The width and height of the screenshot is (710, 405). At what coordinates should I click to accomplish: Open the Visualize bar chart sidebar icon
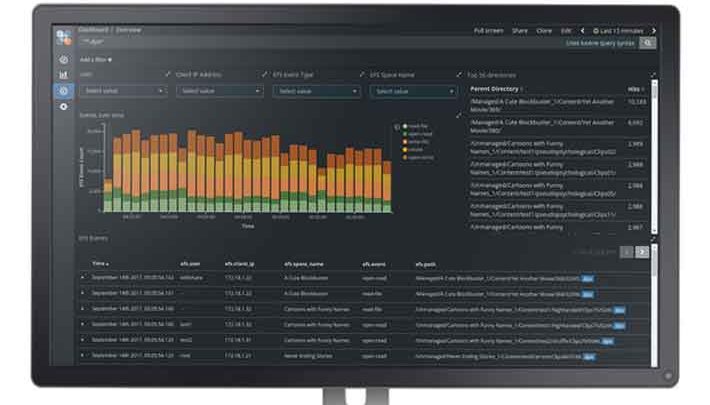click(64, 75)
